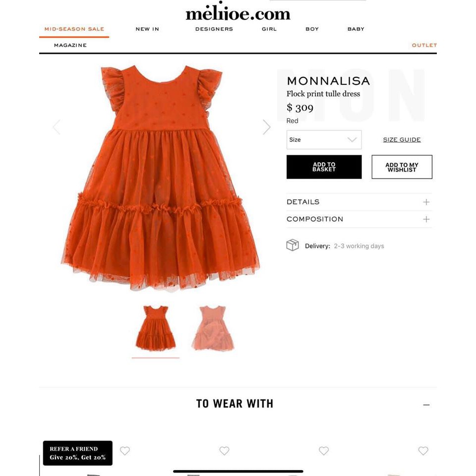Select the back-view dress thumbnail

coord(213,328)
